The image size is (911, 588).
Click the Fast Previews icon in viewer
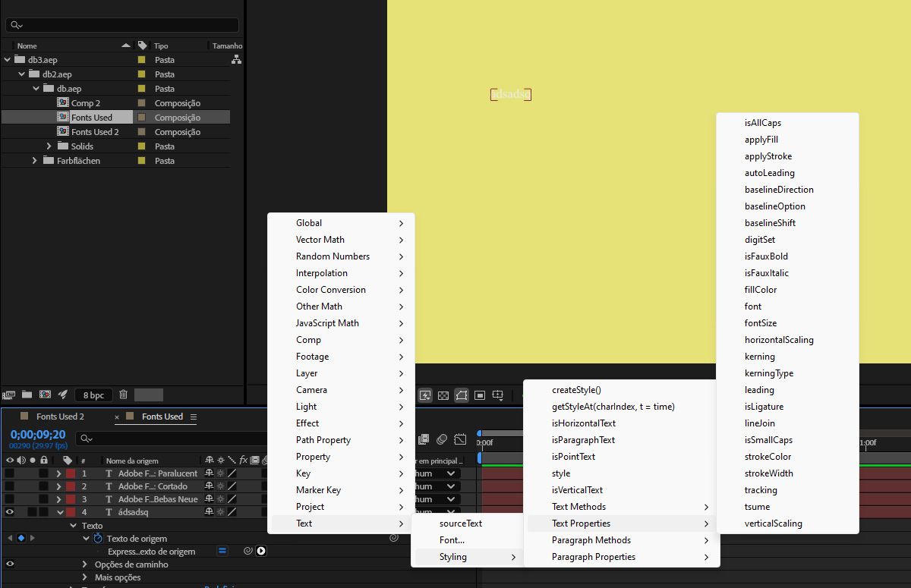(425, 395)
